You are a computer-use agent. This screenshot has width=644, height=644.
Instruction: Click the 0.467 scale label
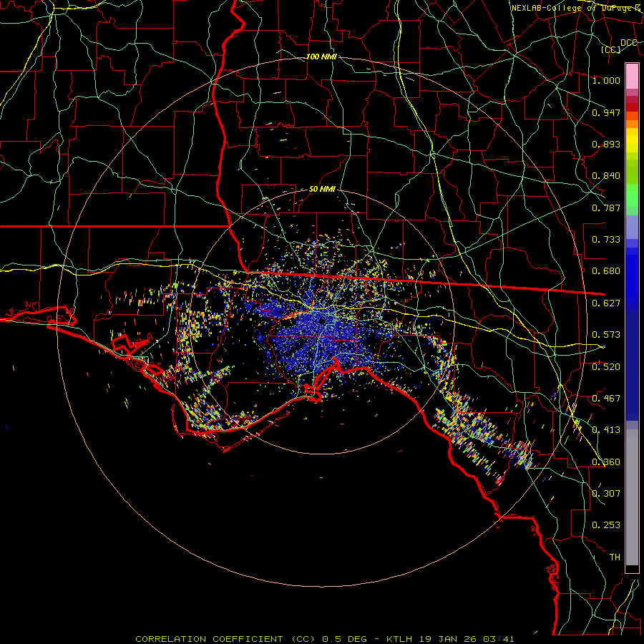(x=606, y=399)
